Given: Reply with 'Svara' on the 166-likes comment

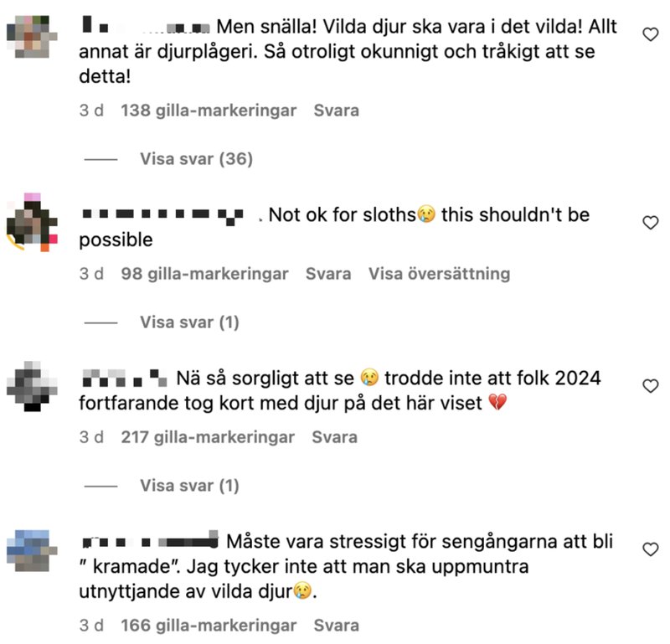Looking at the screenshot, I should point(337,626).
